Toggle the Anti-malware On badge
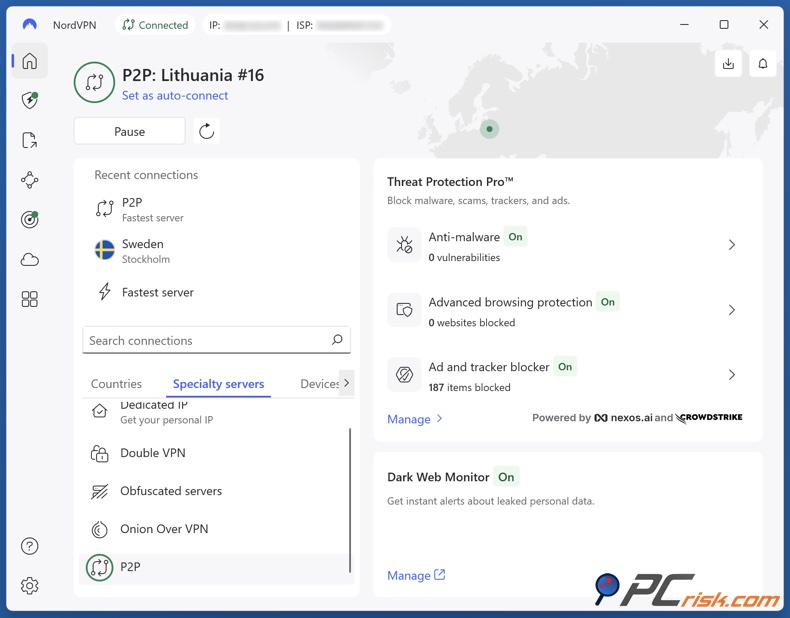Viewport: 790px width, 618px height. 515,237
